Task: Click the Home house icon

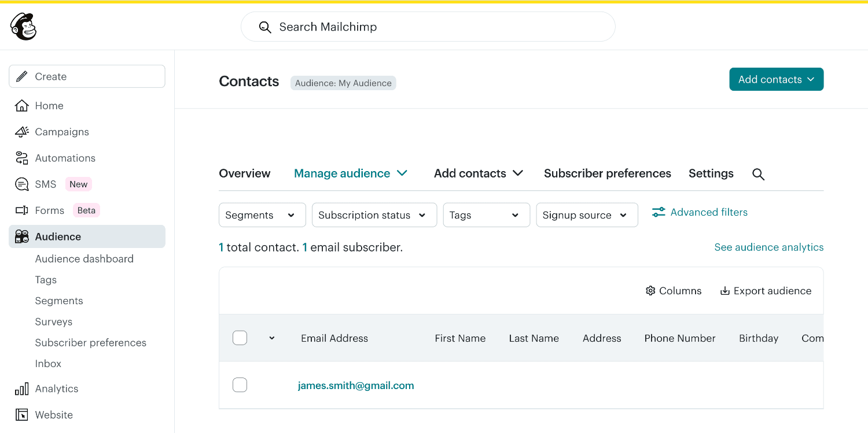Action: 22,106
